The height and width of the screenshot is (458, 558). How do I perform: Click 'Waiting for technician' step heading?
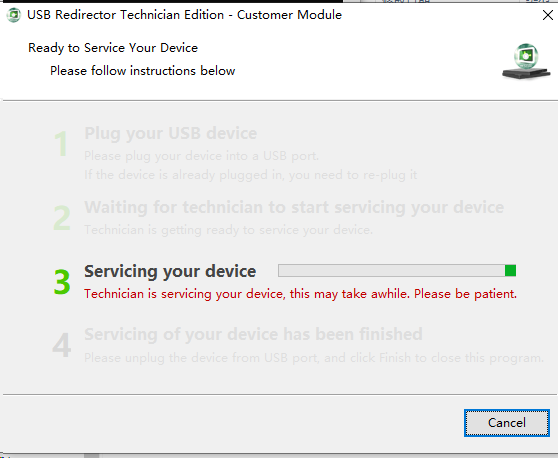point(294,207)
